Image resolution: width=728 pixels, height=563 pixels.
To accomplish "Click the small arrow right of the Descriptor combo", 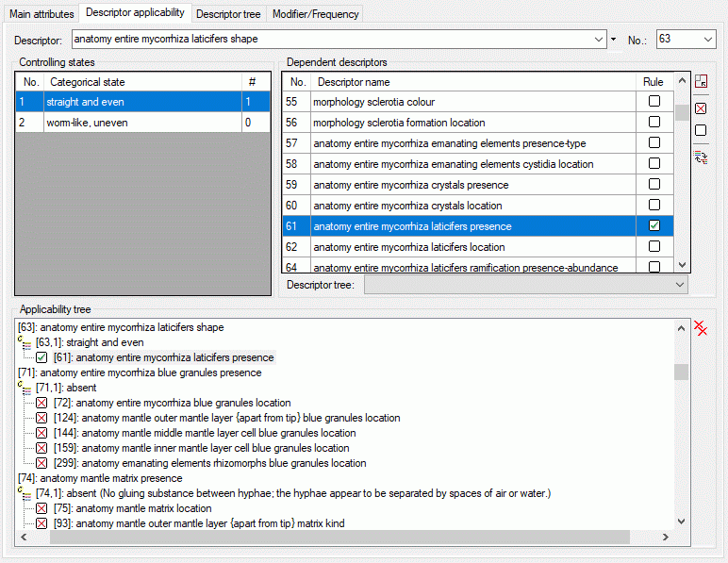I will (613, 40).
